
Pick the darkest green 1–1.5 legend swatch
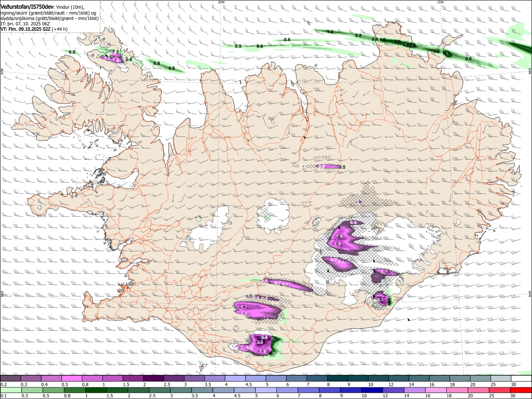(x=96, y=390)
